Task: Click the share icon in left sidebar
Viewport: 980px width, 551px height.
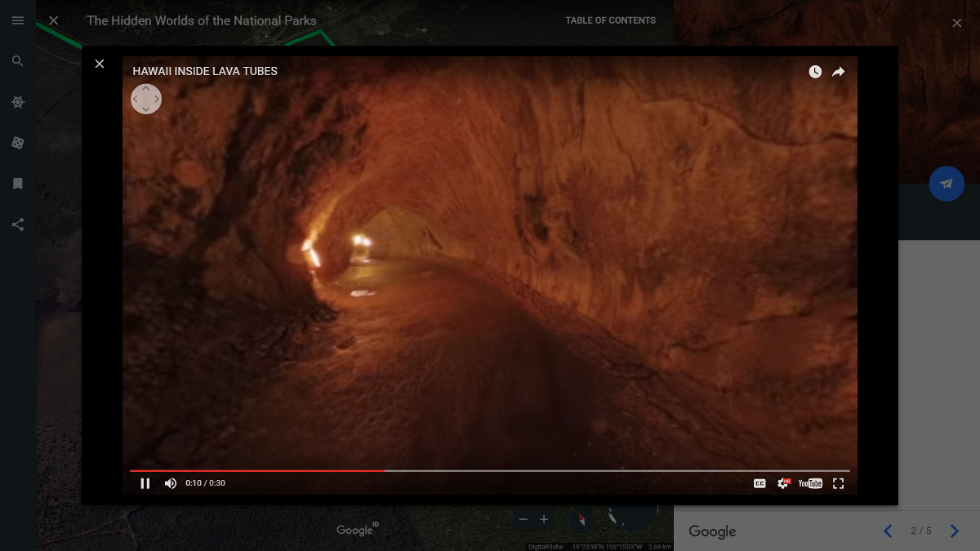Action: click(x=18, y=224)
